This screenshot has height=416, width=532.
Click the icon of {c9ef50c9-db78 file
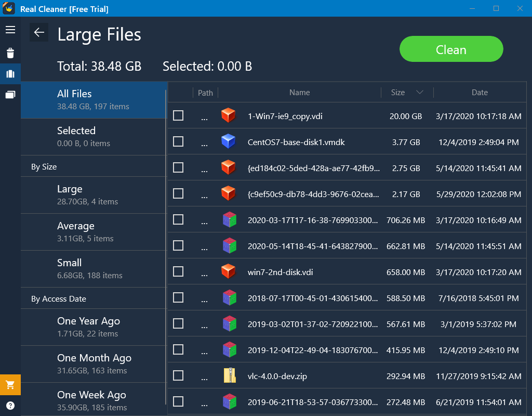click(x=229, y=193)
